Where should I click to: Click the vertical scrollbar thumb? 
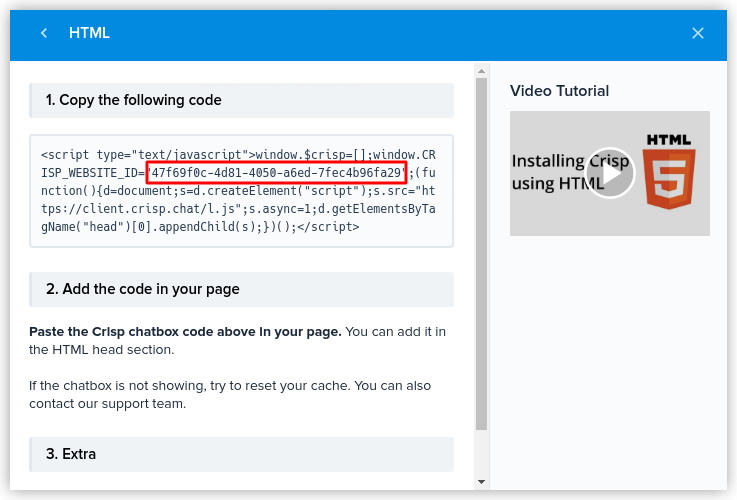(x=481, y=254)
